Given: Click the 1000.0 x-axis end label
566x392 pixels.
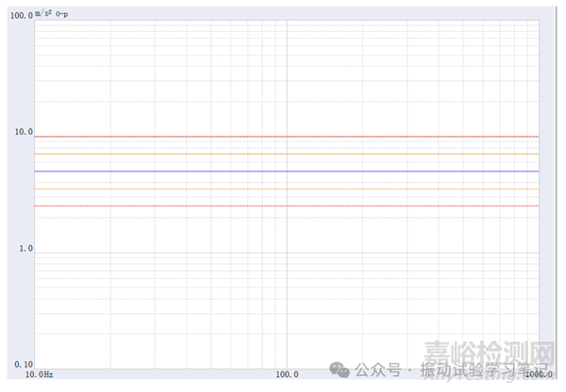Looking at the screenshot, I should [538, 374].
